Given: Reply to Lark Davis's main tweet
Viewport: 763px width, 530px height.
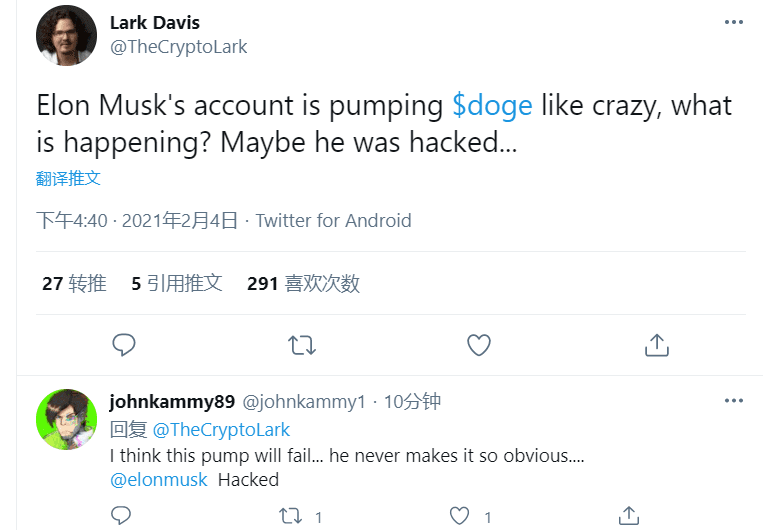Looking at the screenshot, I should 124,345.
